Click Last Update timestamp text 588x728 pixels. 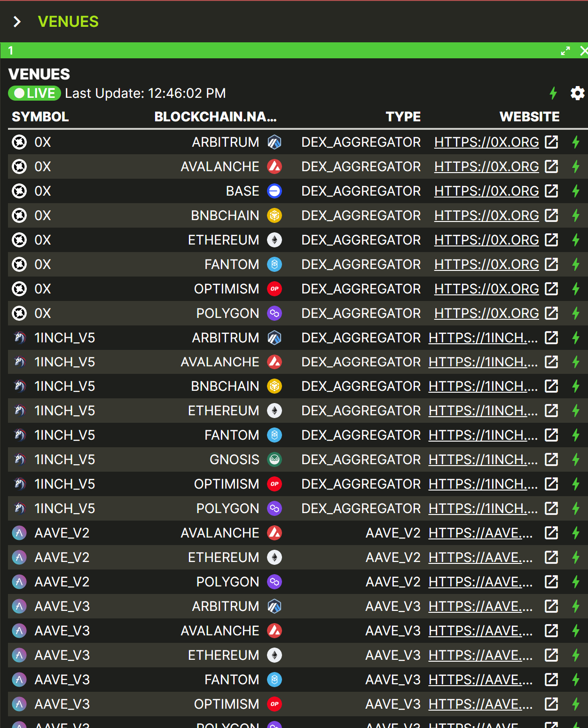(145, 93)
